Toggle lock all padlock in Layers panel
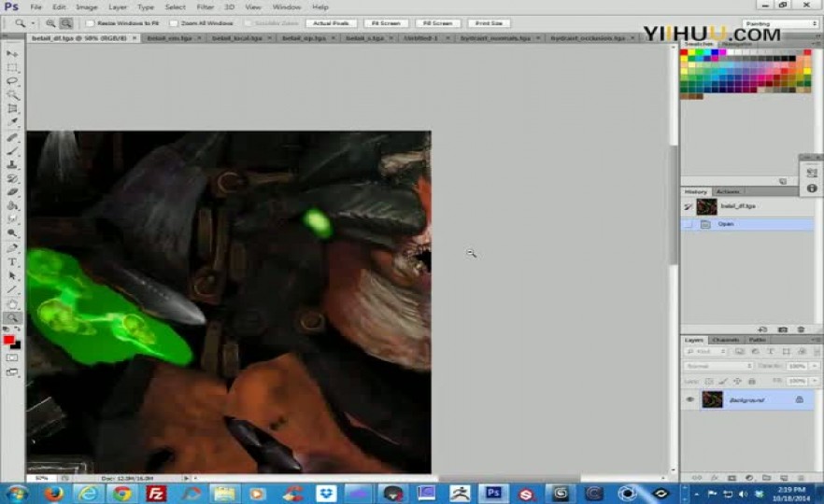Viewport: 824px width, 504px height. pos(751,381)
